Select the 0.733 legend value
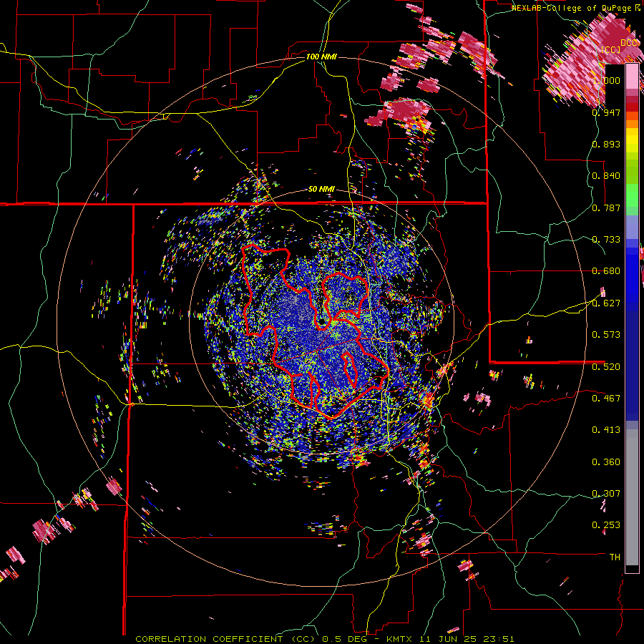 coord(606,240)
